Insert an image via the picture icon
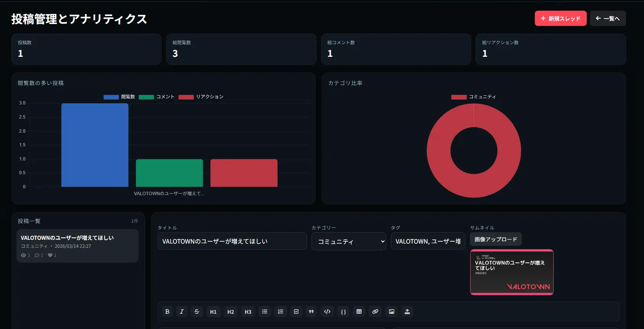This screenshot has width=644, height=329. coord(392,311)
